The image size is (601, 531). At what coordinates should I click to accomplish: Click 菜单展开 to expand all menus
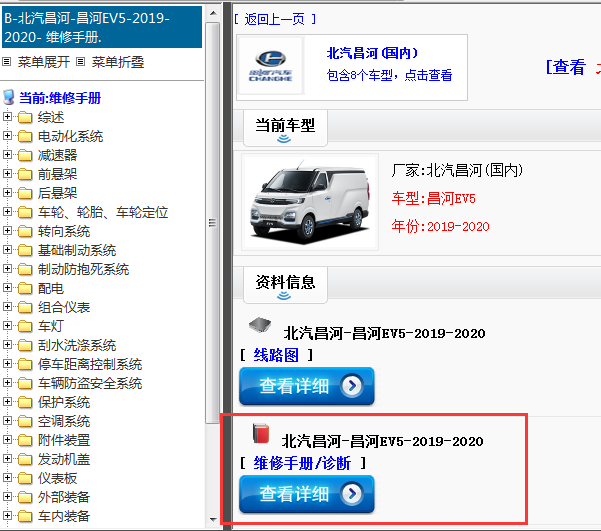(44, 62)
